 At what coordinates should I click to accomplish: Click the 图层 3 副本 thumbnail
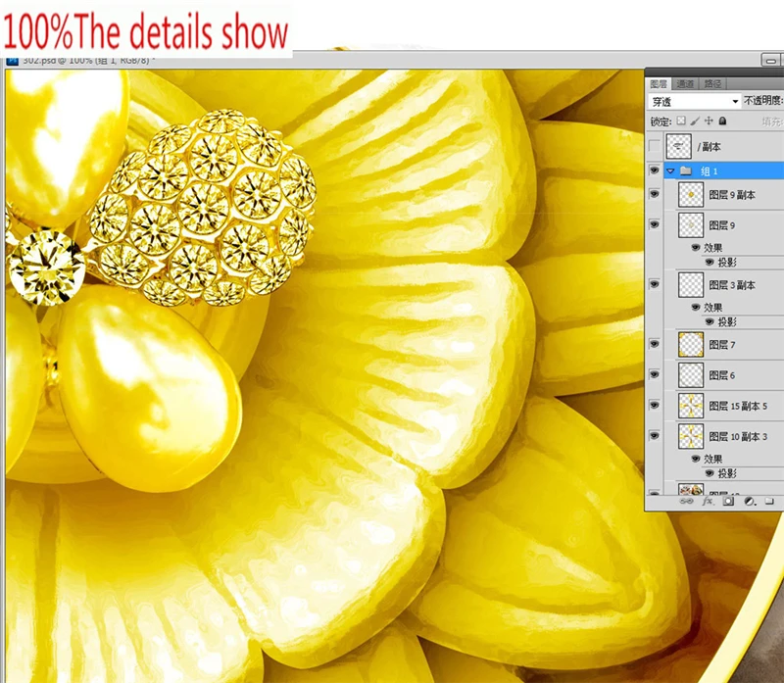coord(691,285)
